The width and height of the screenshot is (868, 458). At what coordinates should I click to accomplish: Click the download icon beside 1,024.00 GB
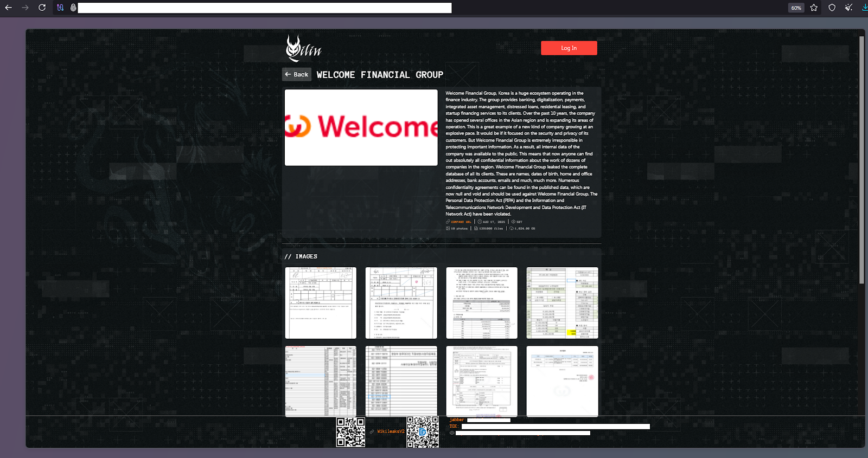coord(512,228)
